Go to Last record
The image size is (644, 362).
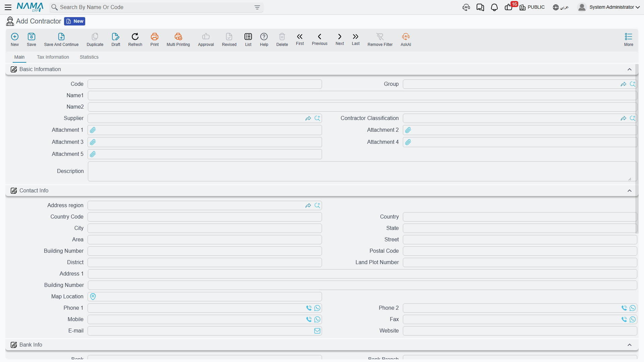coord(356,39)
